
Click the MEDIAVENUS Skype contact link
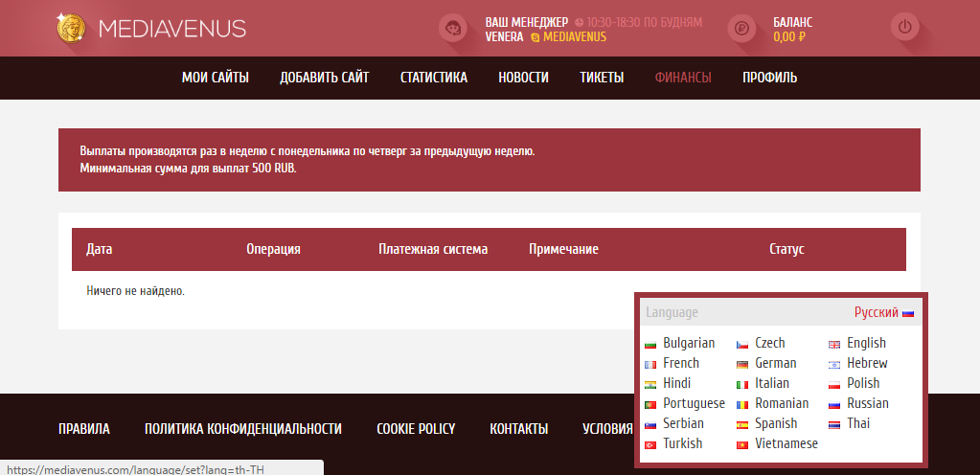pyautogui.click(x=575, y=37)
